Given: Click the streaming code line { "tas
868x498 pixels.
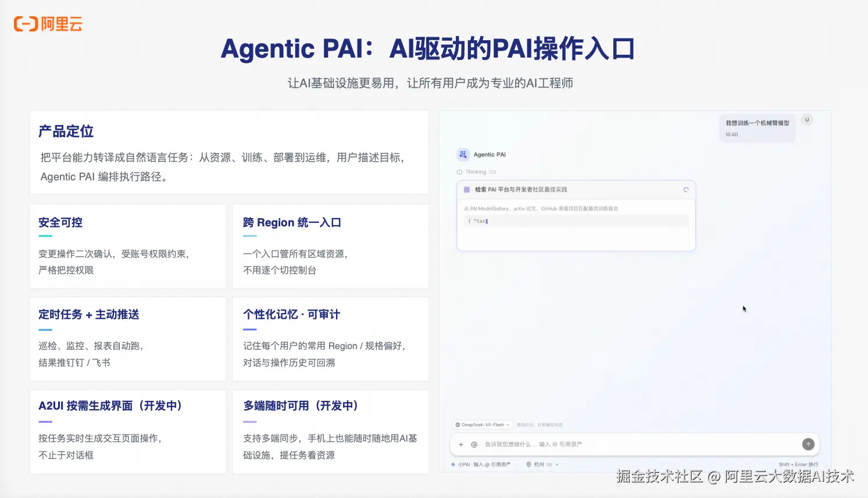Looking at the screenshot, I should point(478,221).
